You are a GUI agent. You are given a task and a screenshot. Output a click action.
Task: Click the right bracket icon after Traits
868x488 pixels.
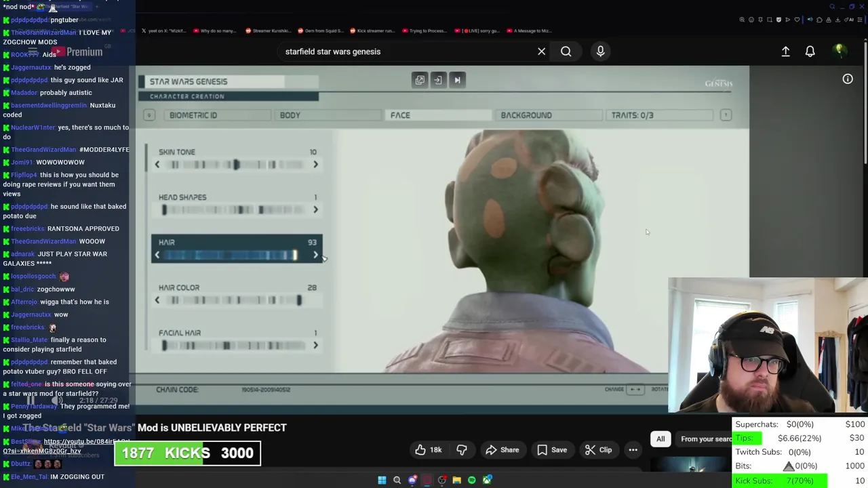pos(726,115)
